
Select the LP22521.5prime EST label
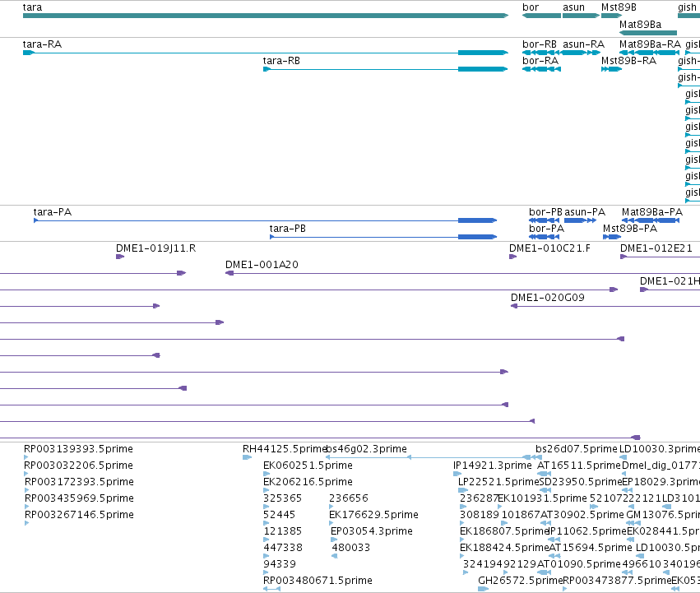click(x=498, y=482)
